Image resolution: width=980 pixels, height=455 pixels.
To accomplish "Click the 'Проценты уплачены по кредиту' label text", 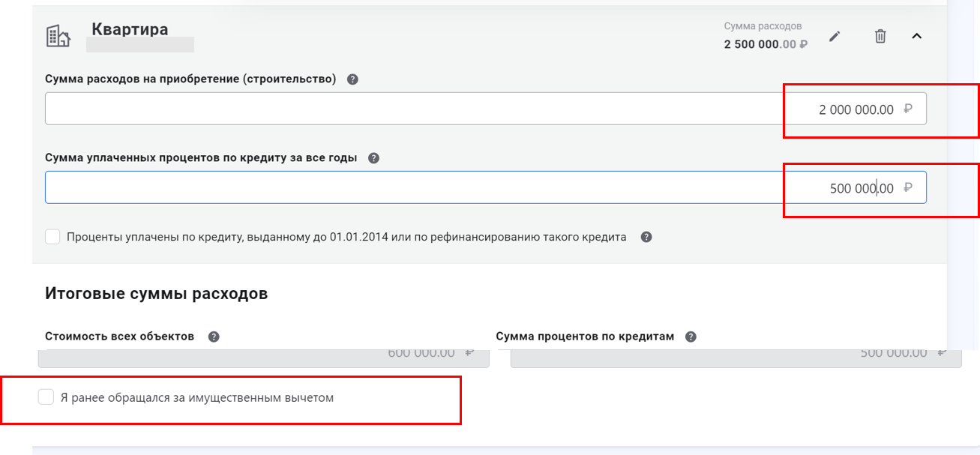I will 346,237.
